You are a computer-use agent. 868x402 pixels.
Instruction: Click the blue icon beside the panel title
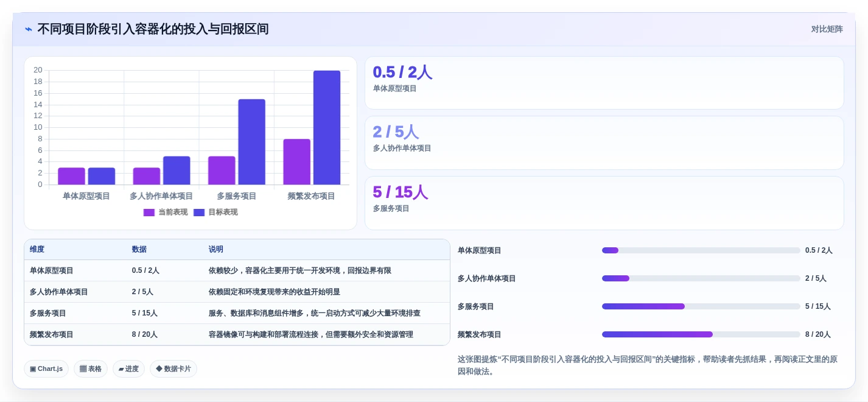(29, 29)
